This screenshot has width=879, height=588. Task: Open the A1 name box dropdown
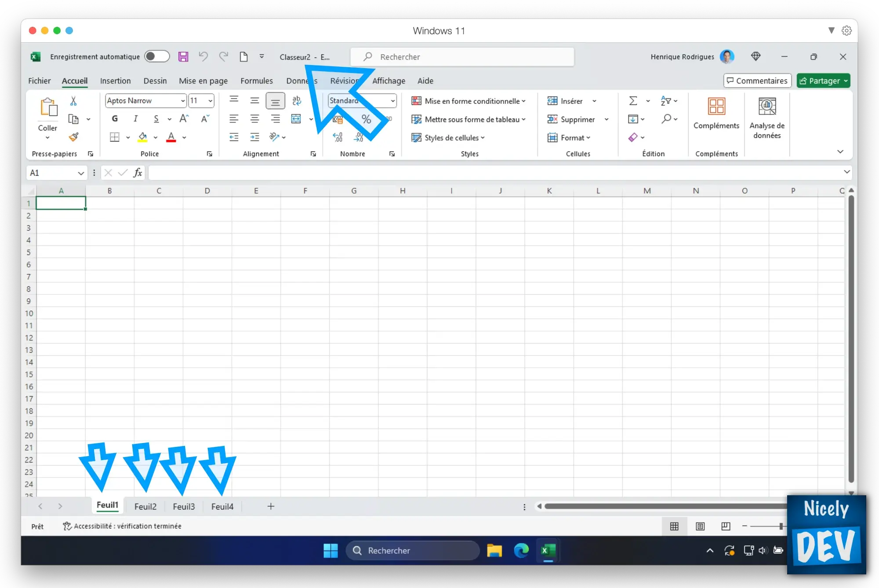point(81,173)
